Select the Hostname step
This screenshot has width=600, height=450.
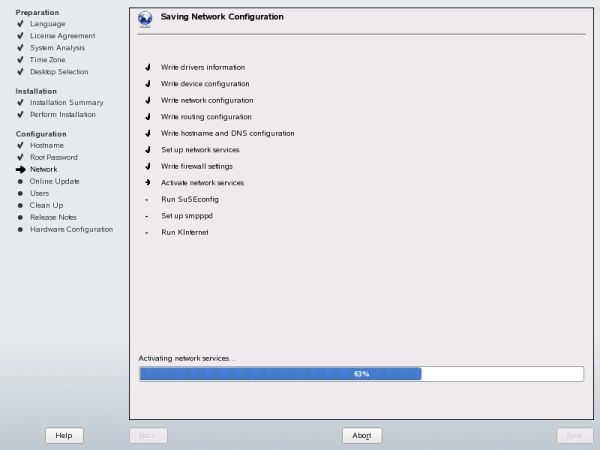47,145
